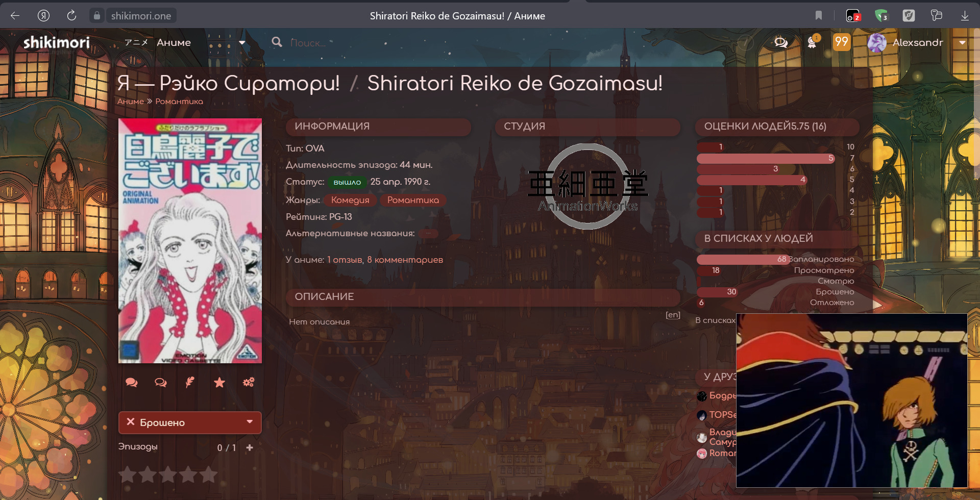Increment watched episodes with plus button

(250, 448)
